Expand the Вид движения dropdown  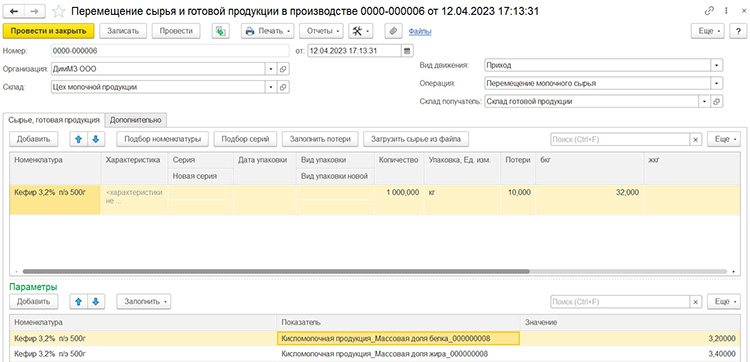(x=717, y=65)
